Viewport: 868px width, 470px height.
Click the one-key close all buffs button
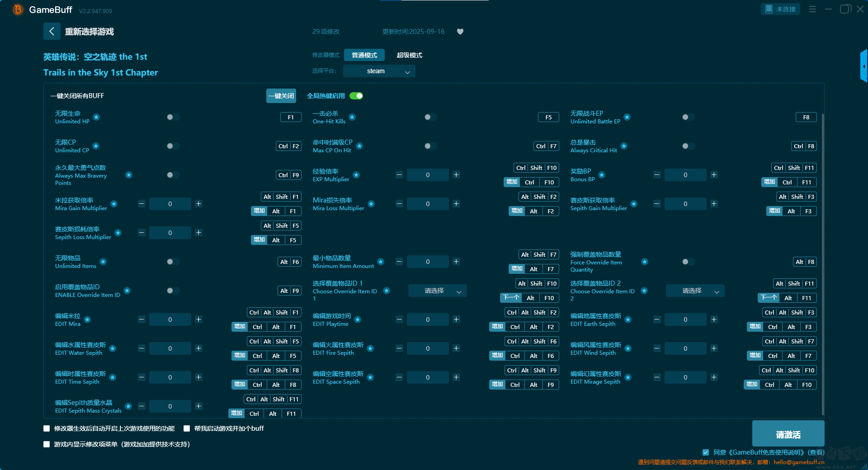pyautogui.click(x=281, y=96)
